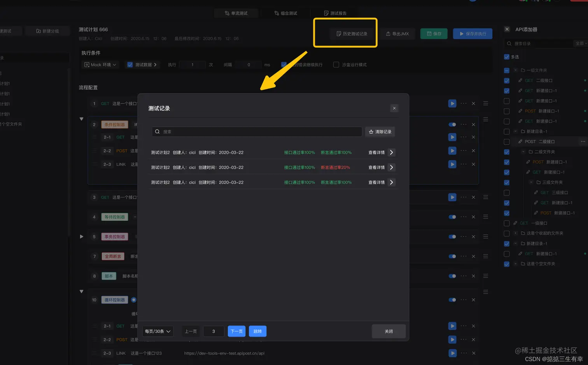
Task: Open details arrow for the 断言通过率20% record
Action: pyautogui.click(x=392, y=167)
